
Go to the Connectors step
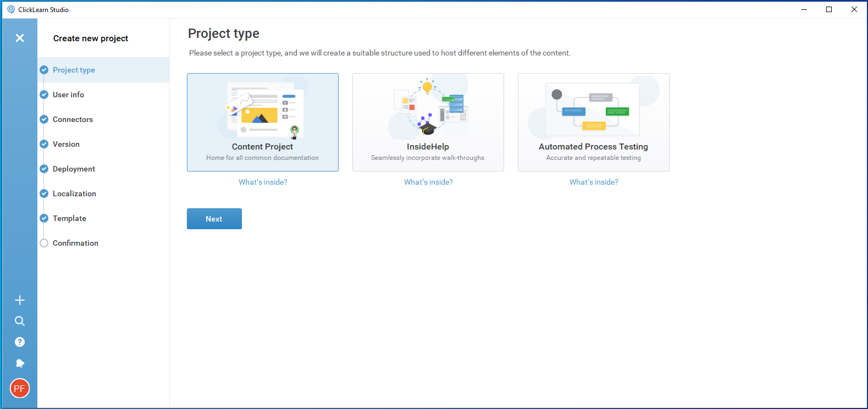[x=103, y=119]
